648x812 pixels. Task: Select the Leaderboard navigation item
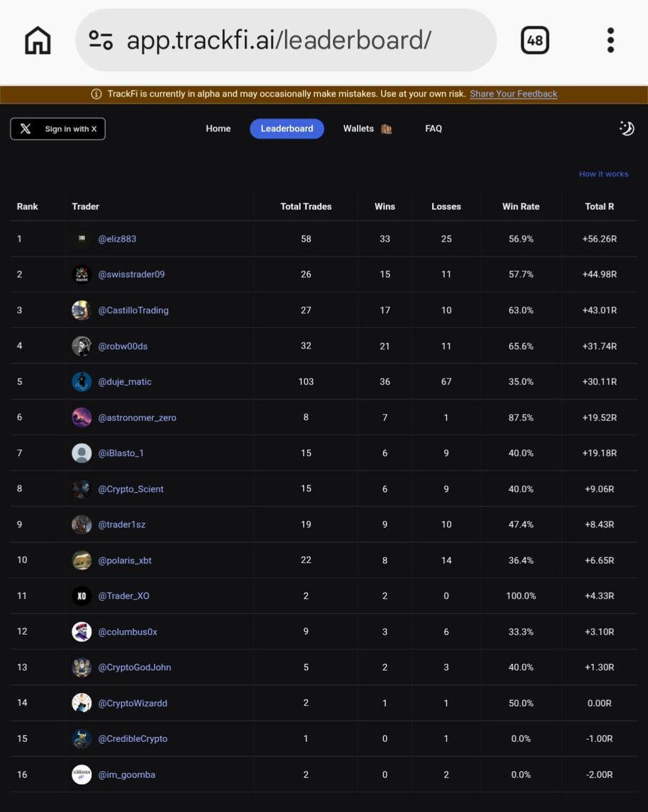click(x=286, y=128)
